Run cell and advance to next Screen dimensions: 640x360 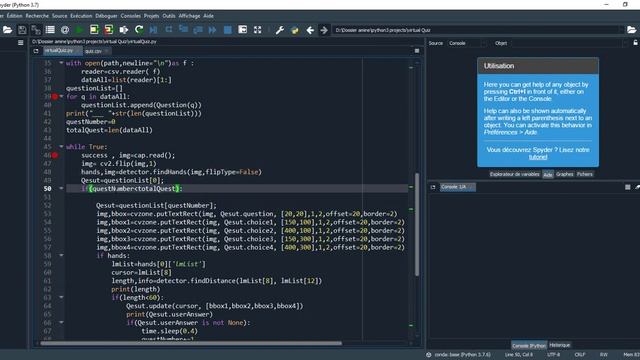(x=109, y=30)
